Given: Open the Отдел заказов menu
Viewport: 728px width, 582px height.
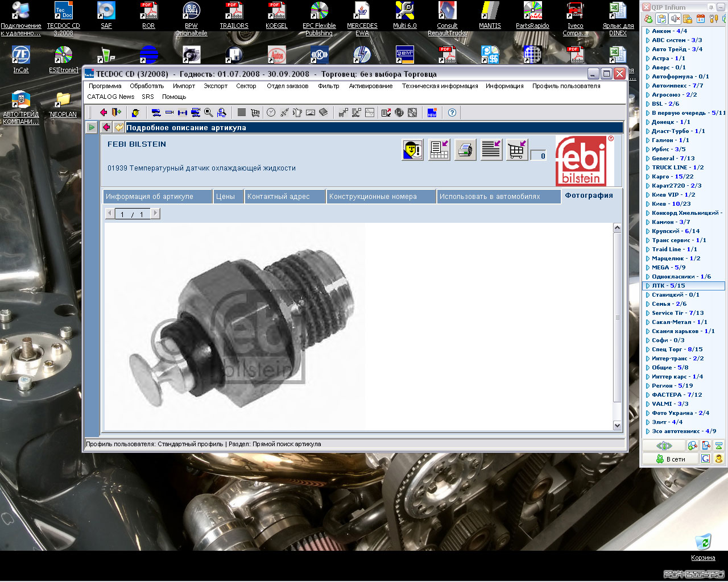Looking at the screenshot, I should pos(288,86).
